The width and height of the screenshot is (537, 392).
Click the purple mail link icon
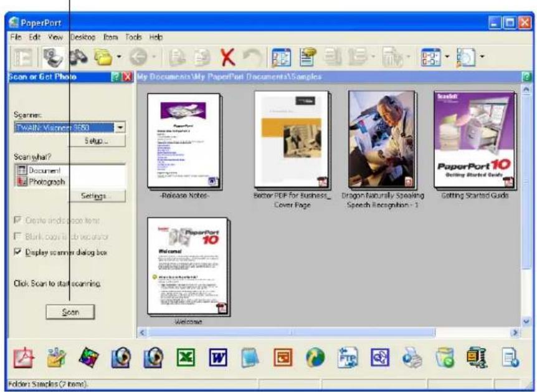point(380,357)
